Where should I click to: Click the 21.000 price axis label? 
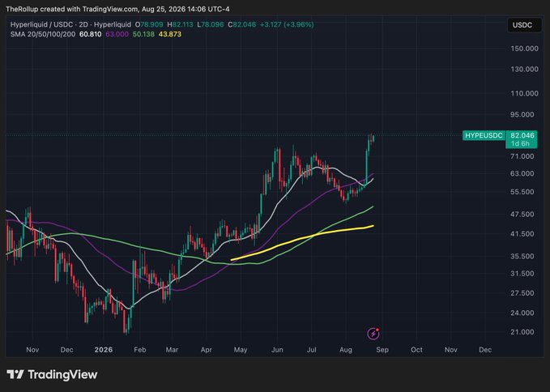tap(522, 332)
